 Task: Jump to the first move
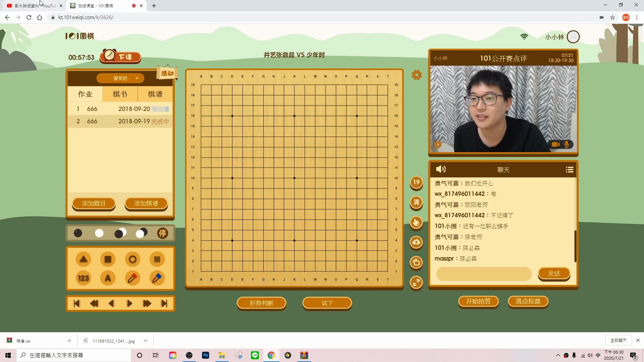coord(76,304)
